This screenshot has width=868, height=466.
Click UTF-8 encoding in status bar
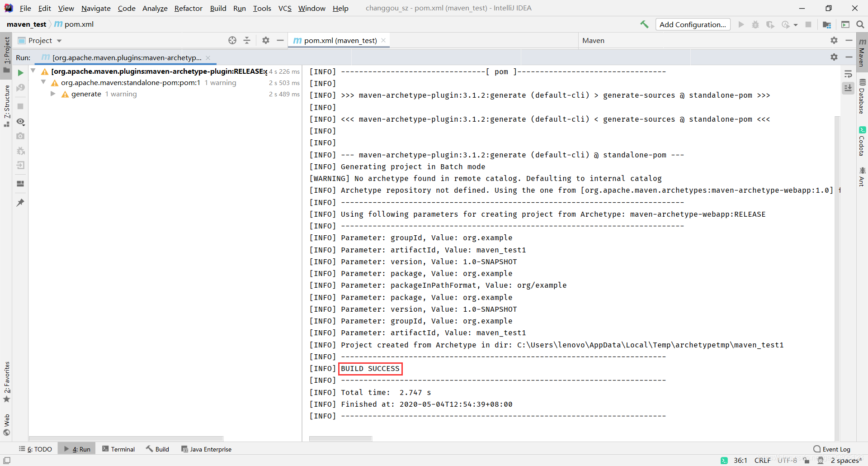point(787,460)
